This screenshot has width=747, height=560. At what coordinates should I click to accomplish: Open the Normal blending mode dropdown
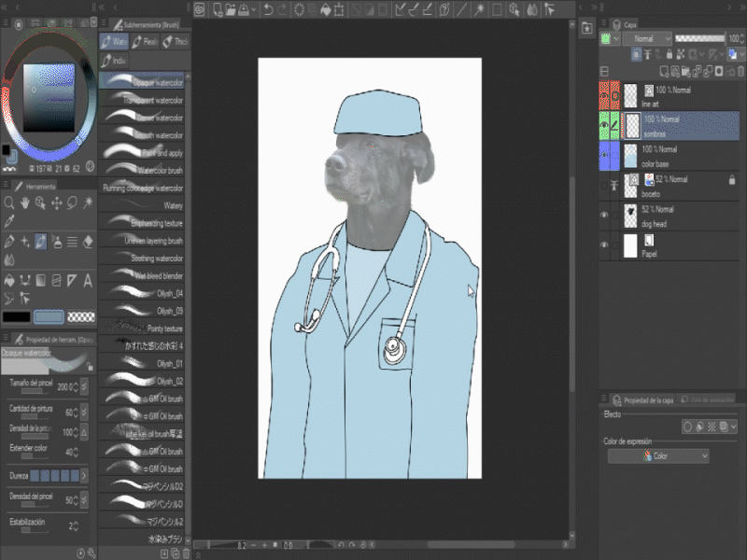(647, 39)
